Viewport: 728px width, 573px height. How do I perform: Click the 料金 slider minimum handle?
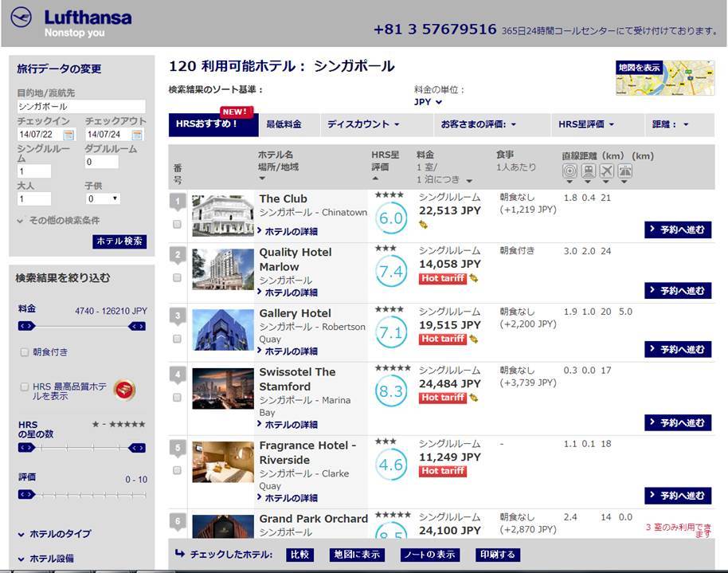(26, 326)
